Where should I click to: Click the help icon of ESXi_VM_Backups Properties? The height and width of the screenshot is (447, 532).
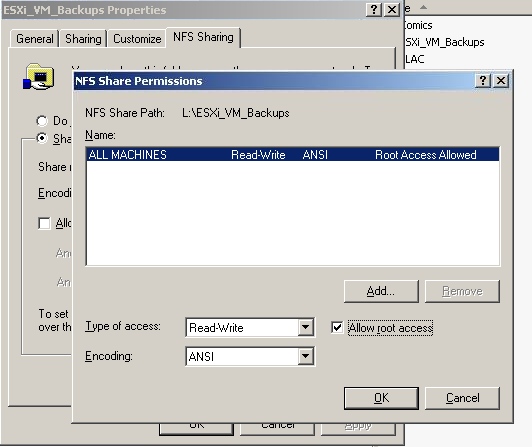pyautogui.click(x=374, y=10)
